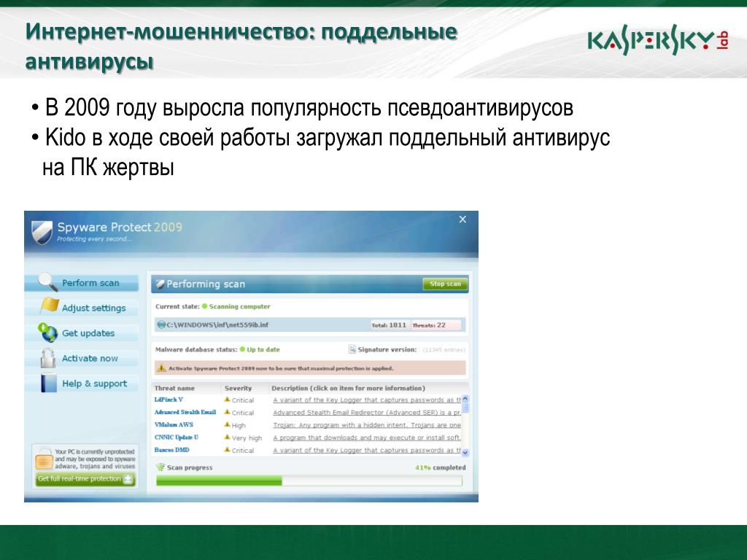Click the blue book Help & support icon
The image size is (747, 560).
click(x=49, y=383)
